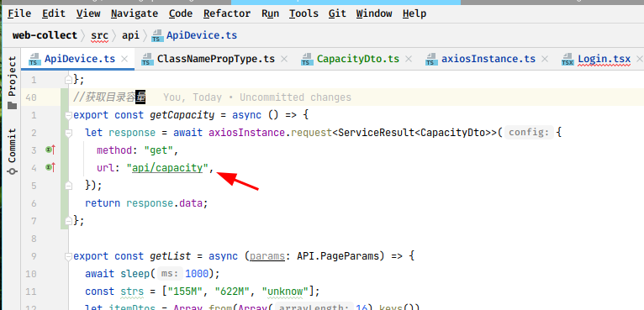Click src breadcrumb folder
The height and width of the screenshot is (310, 644).
point(99,35)
